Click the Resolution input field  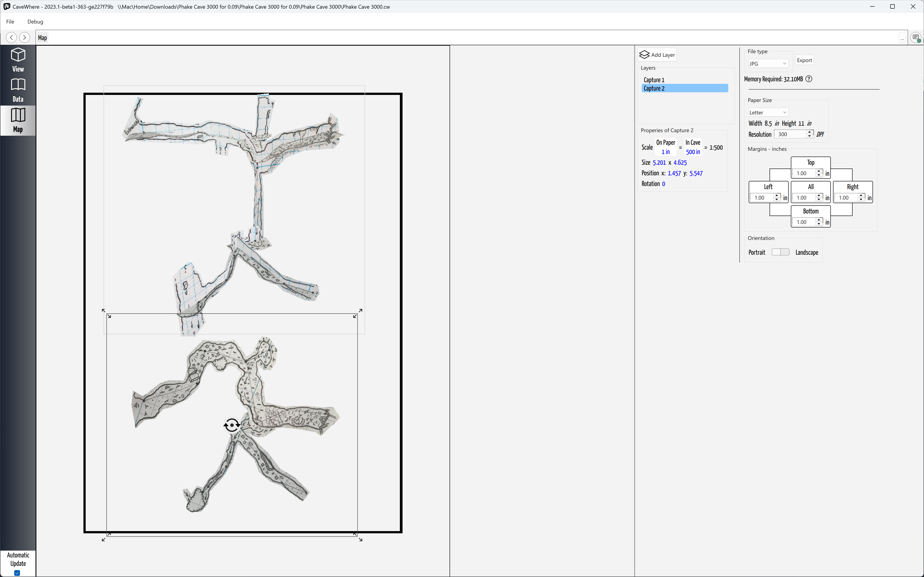790,134
